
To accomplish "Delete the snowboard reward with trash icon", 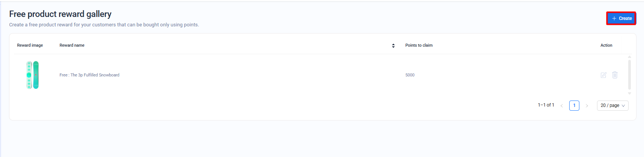I will [615, 75].
